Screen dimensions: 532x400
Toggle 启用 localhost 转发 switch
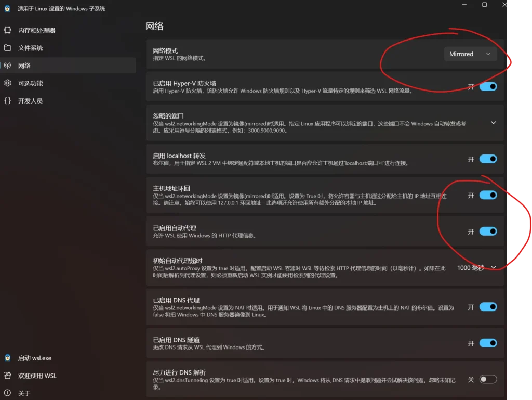tap(488, 159)
